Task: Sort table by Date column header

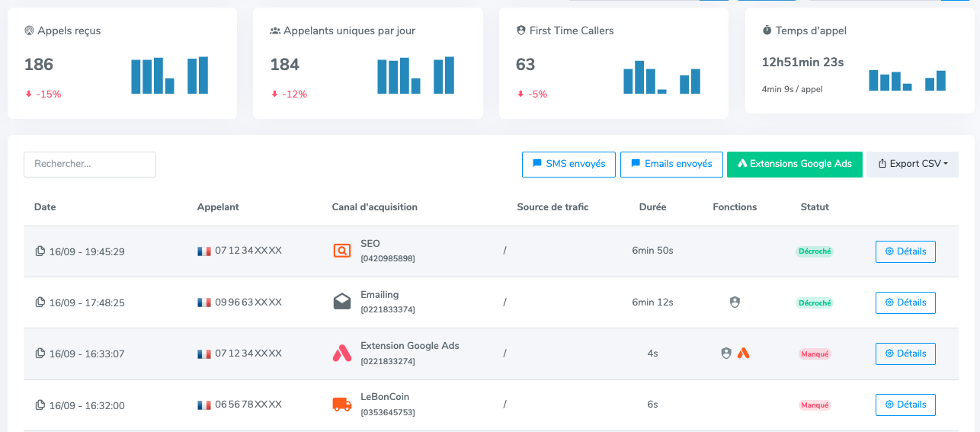Action: click(x=45, y=207)
